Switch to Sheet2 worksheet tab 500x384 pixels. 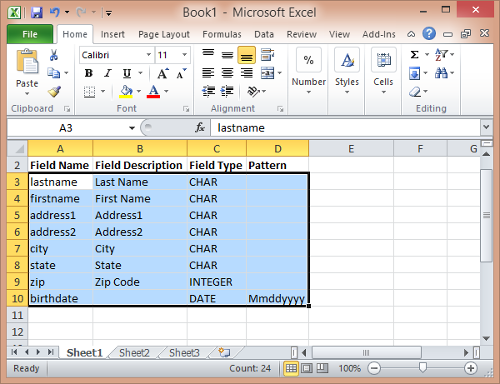pos(134,353)
